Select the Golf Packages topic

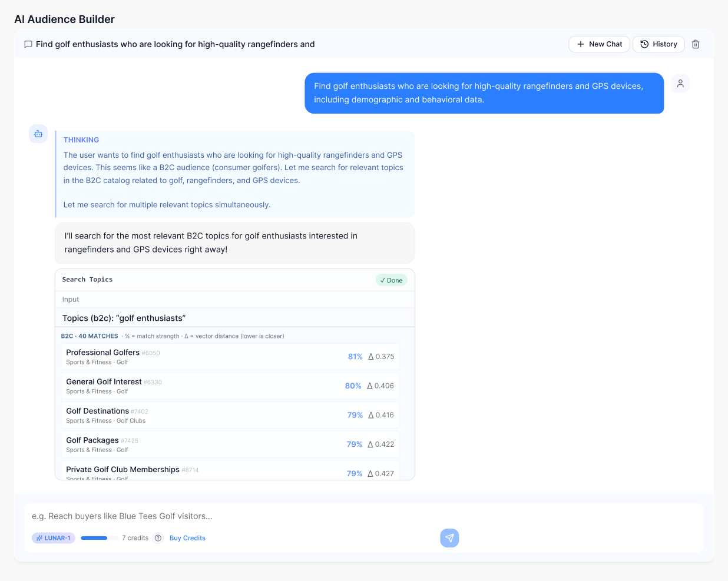pyautogui.click(x=230, y=444)
